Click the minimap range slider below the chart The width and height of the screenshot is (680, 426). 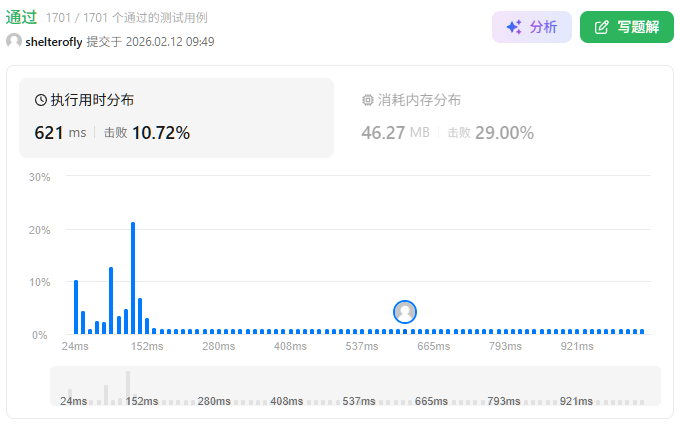(355, 386)
